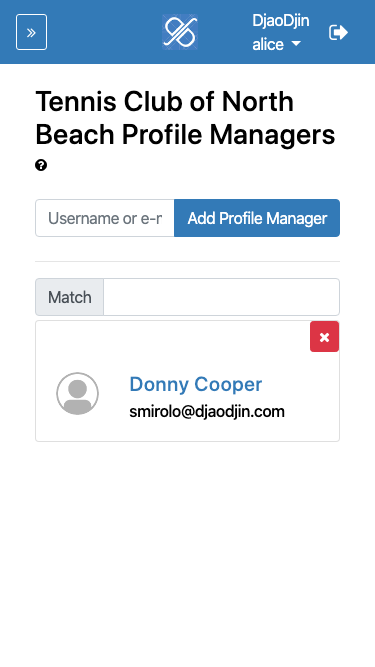Sign out using the exit arrow icon

(x=338, y=32)
